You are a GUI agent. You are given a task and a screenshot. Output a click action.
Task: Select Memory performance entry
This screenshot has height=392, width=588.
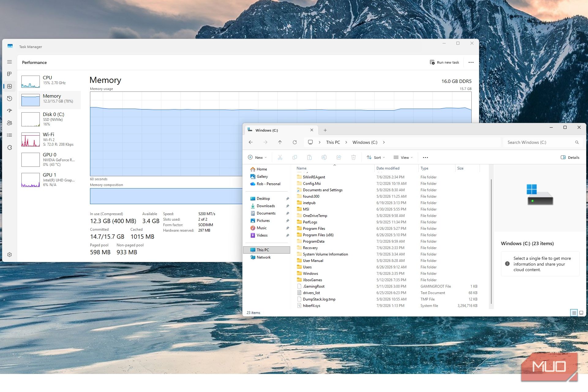pos(50,100)
